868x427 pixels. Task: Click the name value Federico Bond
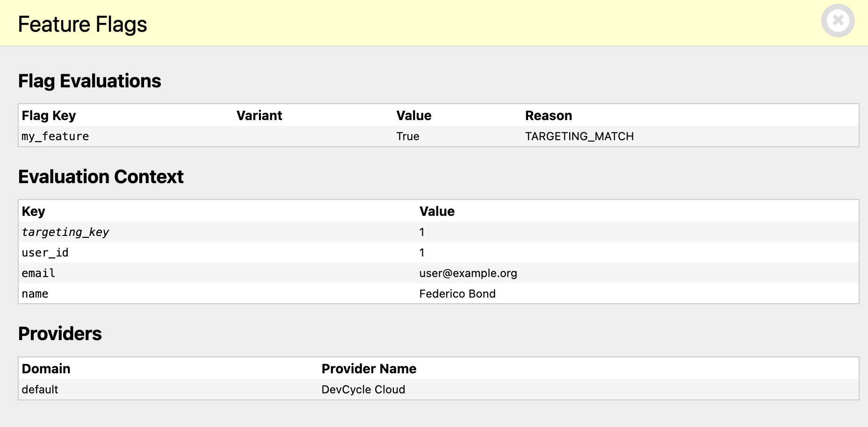coord(457,293)
